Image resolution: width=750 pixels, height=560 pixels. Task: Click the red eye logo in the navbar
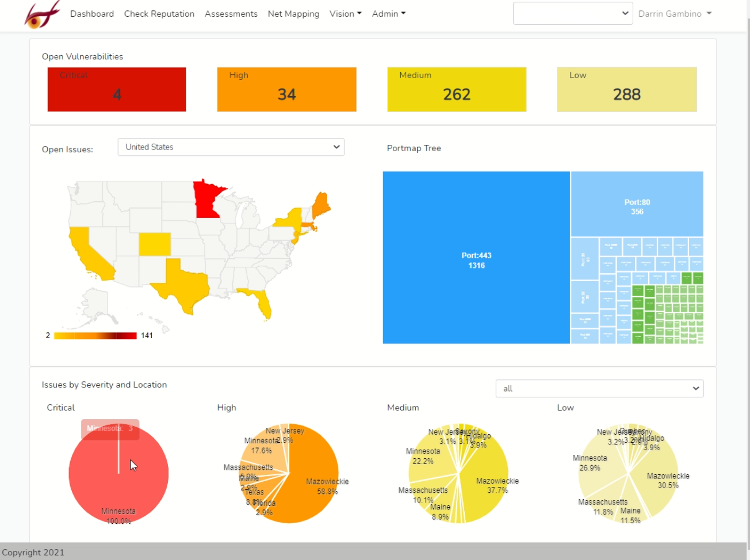[x=41, y=14]
